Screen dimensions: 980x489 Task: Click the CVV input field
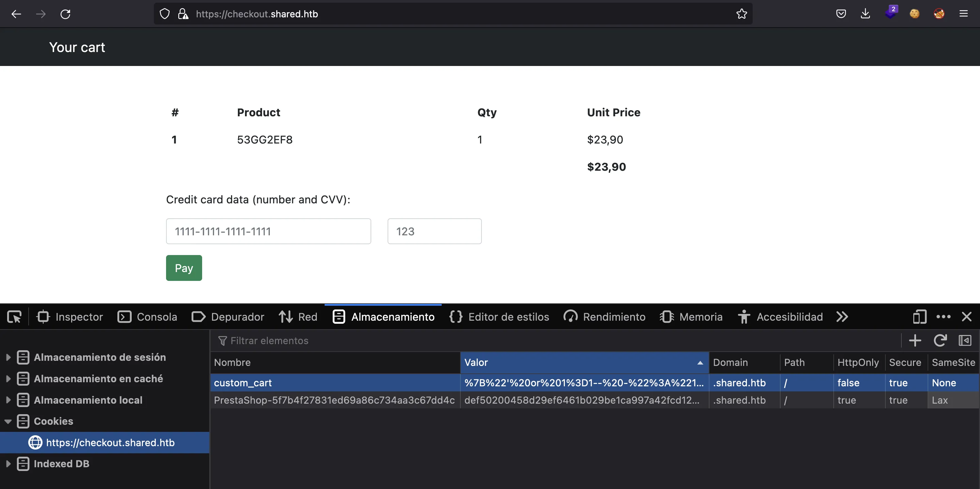click(435, 231)
